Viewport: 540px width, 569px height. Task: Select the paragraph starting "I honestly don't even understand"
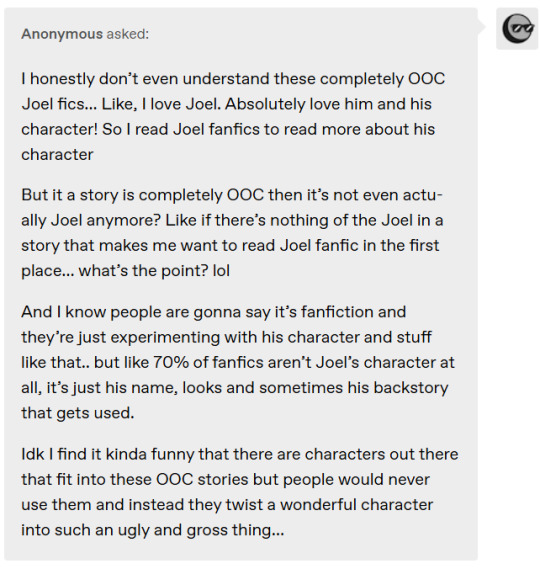[233, 116]
